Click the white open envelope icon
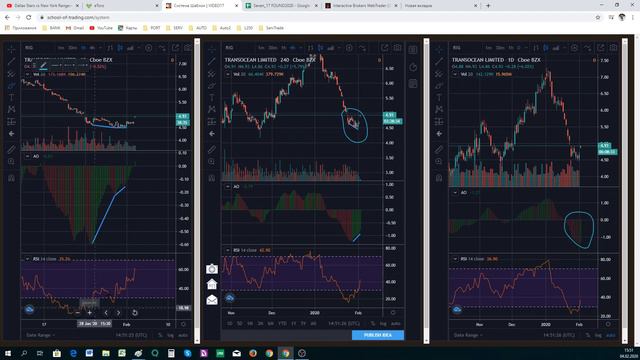The image size is (640, 360). pos(211,300)
